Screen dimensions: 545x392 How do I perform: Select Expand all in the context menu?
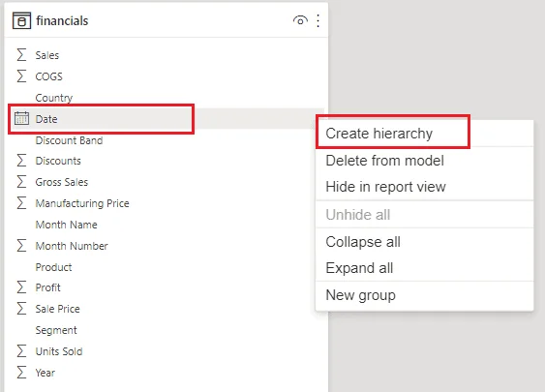(x=359, y=268)
